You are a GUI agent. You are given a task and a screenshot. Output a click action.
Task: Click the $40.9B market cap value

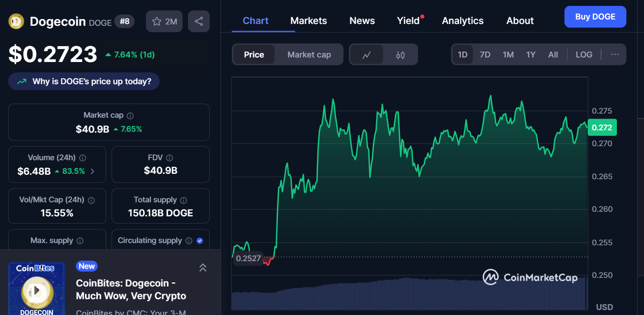point(93,129)
